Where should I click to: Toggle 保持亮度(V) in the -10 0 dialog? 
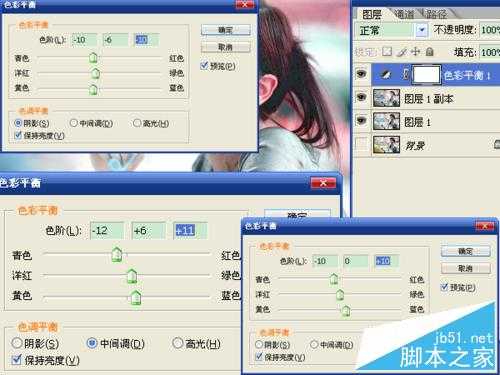click(259, 357)
